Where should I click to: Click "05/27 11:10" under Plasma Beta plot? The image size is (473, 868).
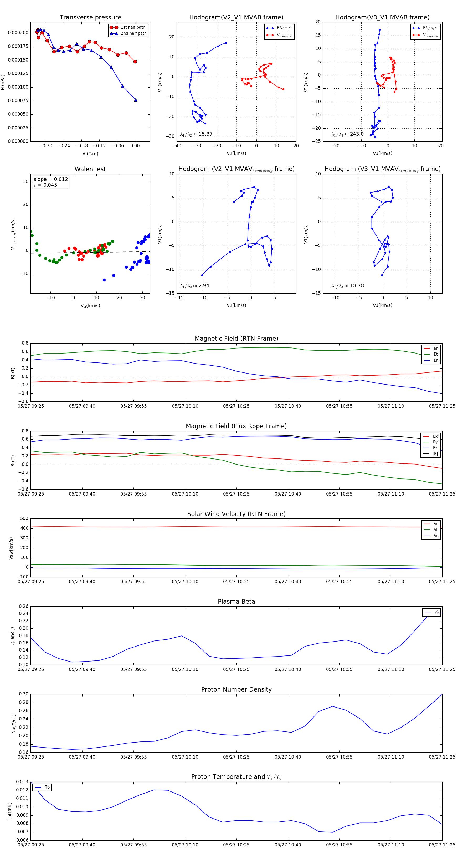(390, 669)
